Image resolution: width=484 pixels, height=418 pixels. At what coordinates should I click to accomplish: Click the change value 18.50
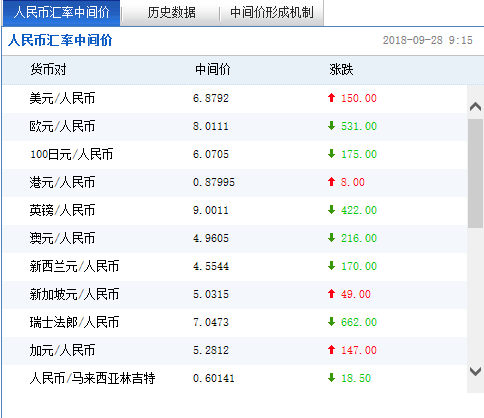356,378
